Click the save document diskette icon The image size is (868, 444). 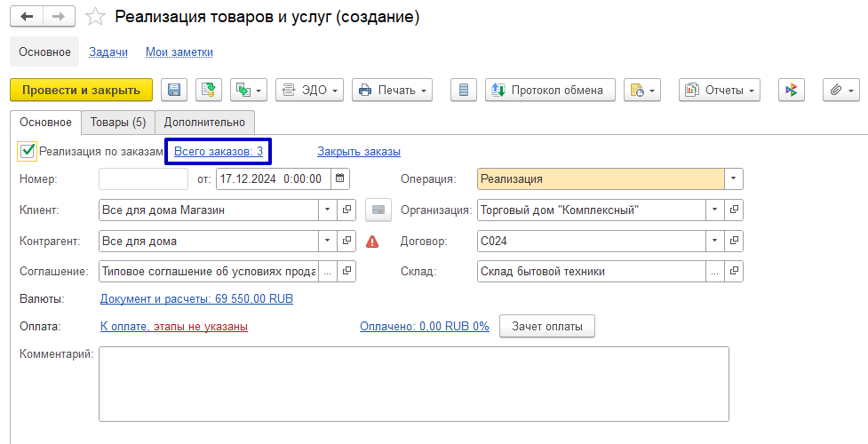click(174, 90)
